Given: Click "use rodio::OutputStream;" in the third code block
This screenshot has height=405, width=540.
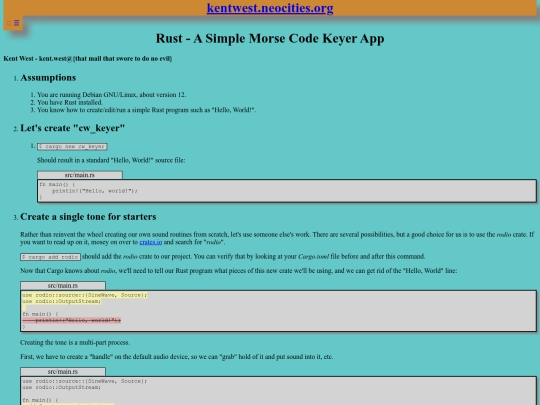Looking at the screenshot, I should click(x=62, y=387).
